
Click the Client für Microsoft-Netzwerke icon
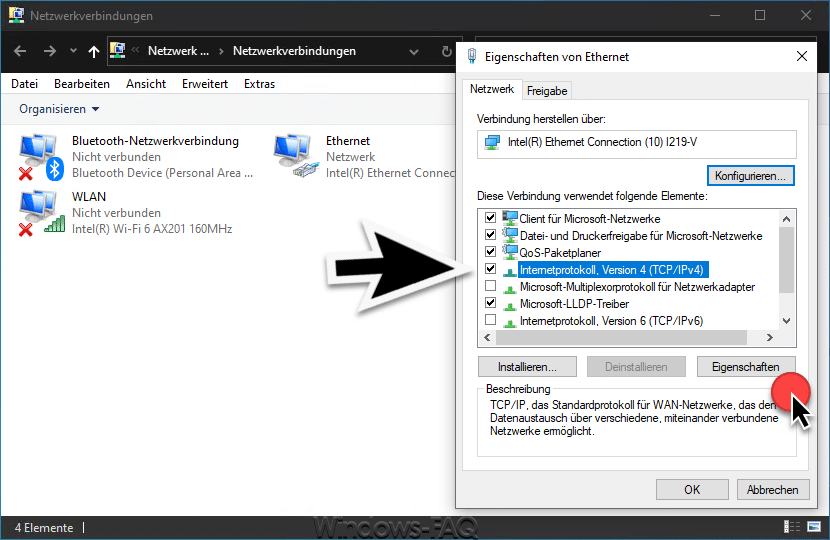510,218
